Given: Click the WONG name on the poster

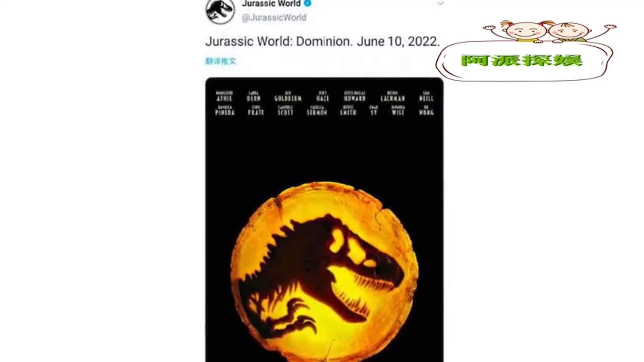Looking at the screenshot, I should pos(426,113).
